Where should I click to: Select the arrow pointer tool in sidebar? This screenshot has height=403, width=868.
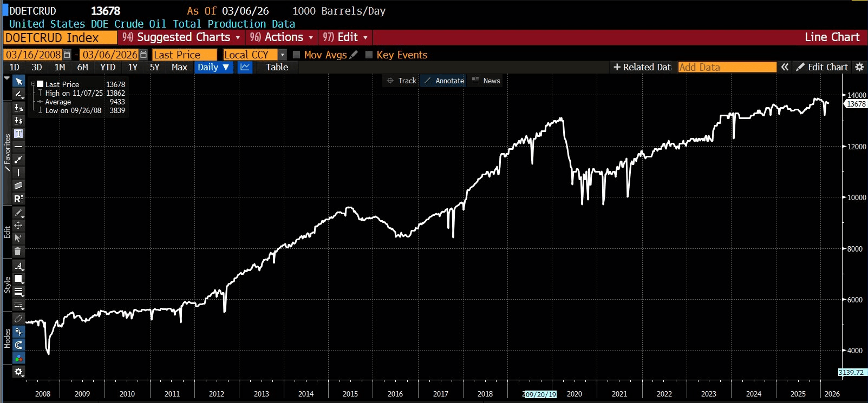pyautogui.click(x=18, y=81)
